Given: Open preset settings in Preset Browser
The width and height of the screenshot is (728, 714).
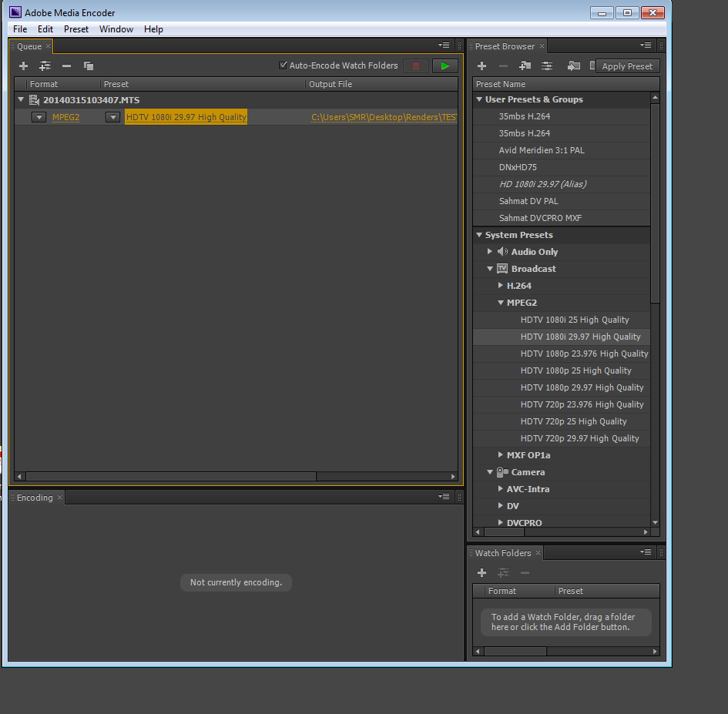Looking at the screenshot, I should point(547,66).
